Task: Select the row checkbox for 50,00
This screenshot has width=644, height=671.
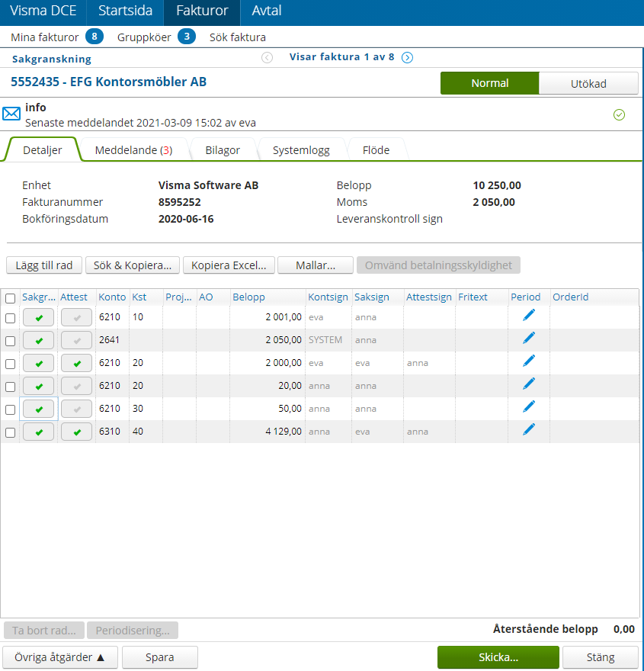Action: pyautogui.click(x=10, y=409)
